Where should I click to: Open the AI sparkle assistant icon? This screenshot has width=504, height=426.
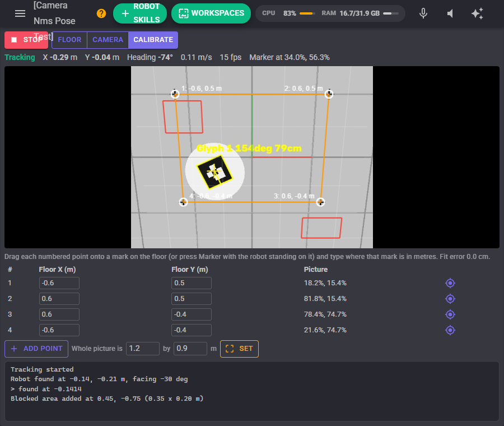tap(477, 13)
